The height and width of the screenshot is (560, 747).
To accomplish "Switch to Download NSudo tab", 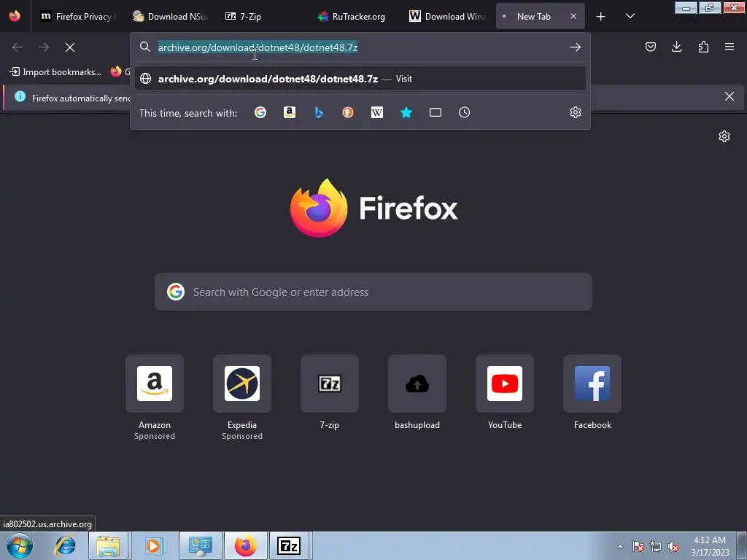I will click(171, 17).
